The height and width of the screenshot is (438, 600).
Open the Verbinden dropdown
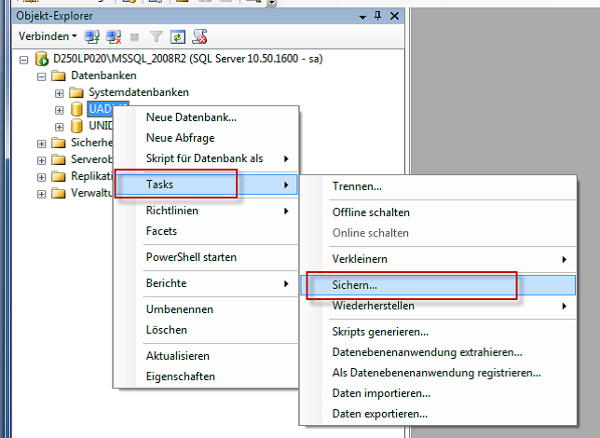47,36
